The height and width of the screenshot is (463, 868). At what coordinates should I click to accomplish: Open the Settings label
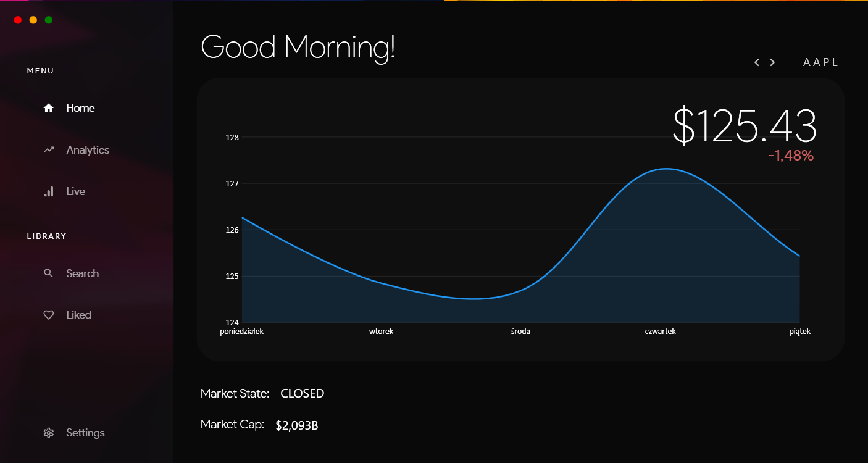tap(86, 433)
